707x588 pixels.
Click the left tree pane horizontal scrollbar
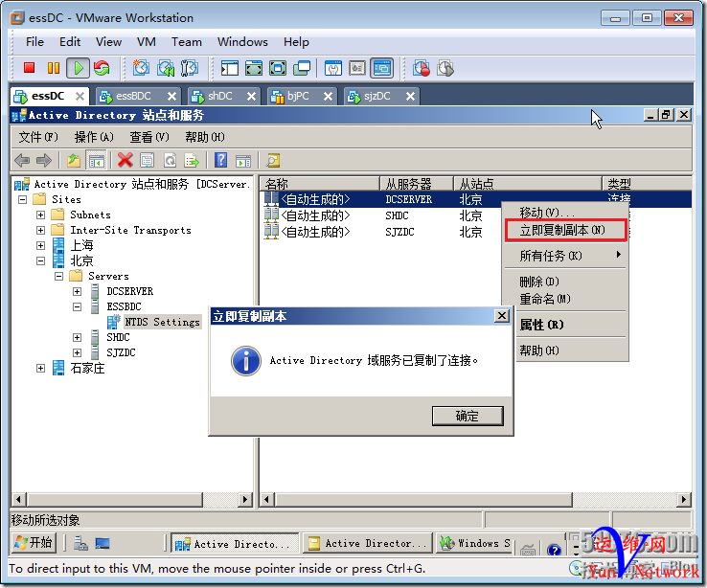(115, 499)
